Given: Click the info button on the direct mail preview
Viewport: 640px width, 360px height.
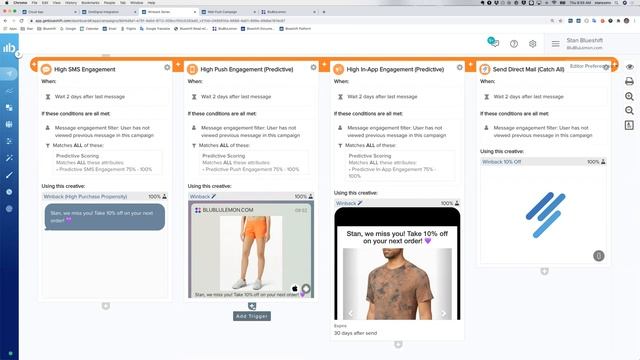Looking at the screenshot, I should click(x=598, y=256).
